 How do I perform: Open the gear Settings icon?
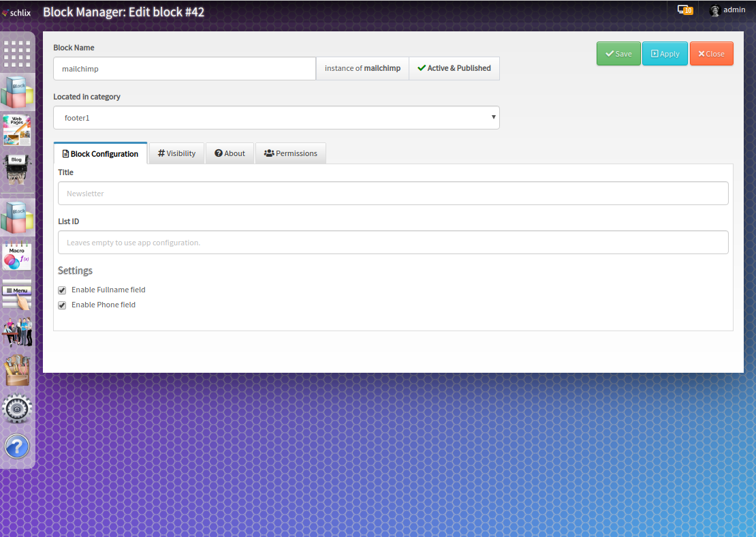click(17, 409)
